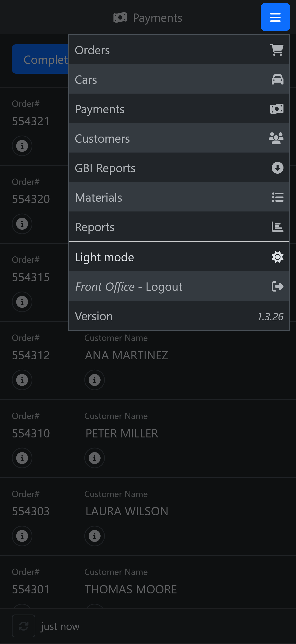View customer info for ANA MARTINEZ
Screen dimensions: 296x644
coord(94,380)
